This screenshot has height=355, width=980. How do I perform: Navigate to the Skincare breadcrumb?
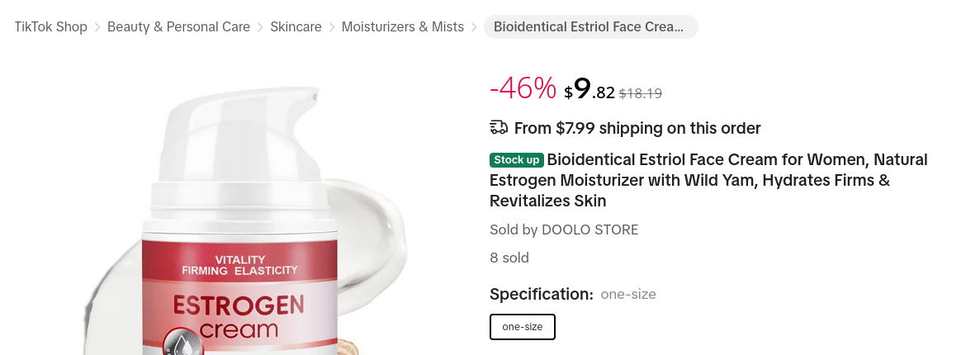coord(296,27)
